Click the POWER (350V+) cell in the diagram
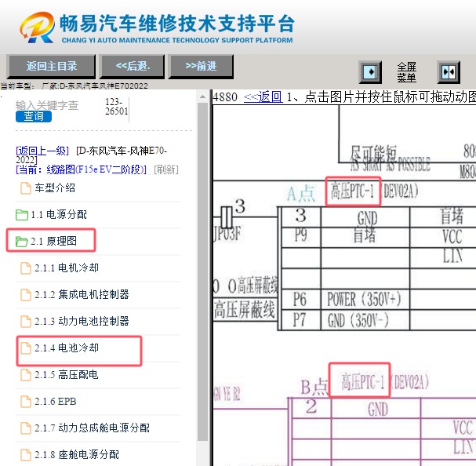The image size is (476, 466). tap(365, 299)
